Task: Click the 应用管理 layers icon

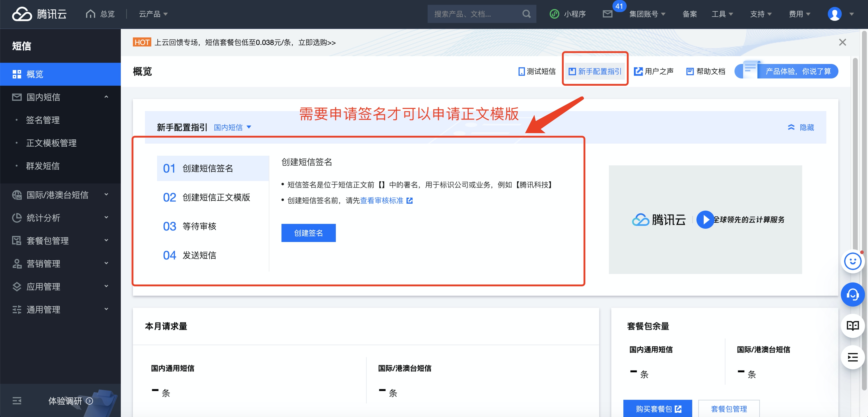Action: pyautogui.click(x=17, y=286)
